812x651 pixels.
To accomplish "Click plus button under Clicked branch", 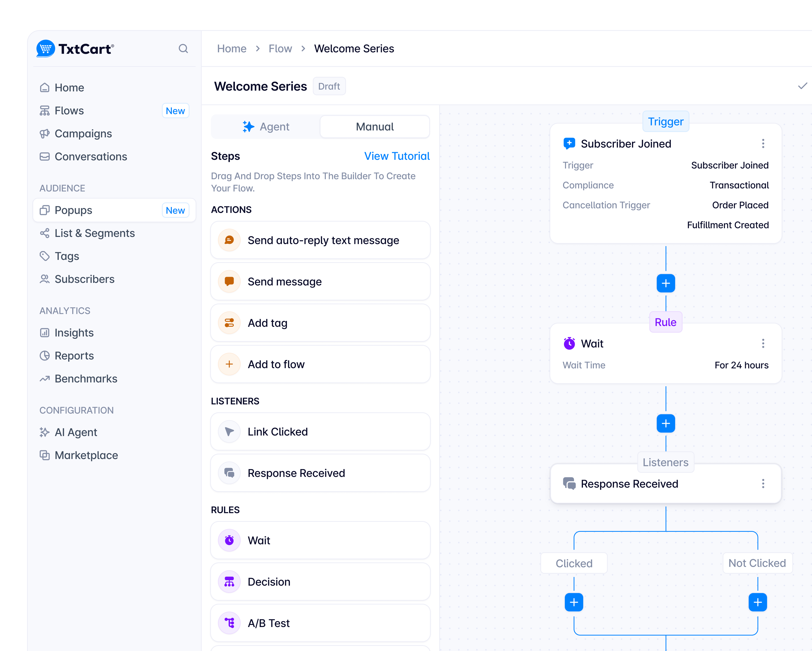I will [574, 602].
